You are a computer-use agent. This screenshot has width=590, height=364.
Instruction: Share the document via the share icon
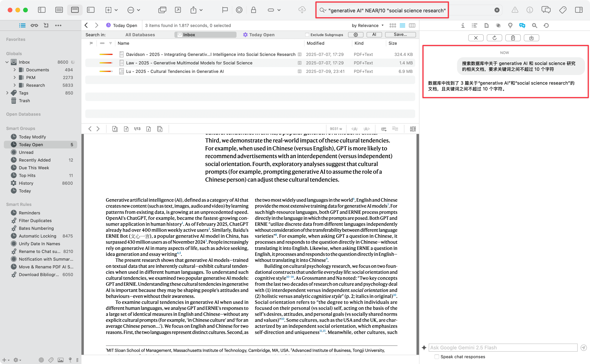(193, 10)
